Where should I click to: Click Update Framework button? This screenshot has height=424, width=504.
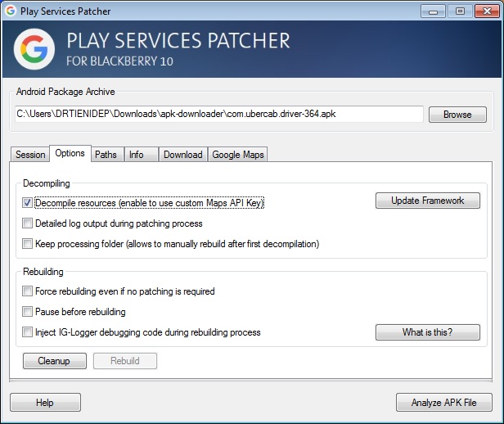click(427, 201)
